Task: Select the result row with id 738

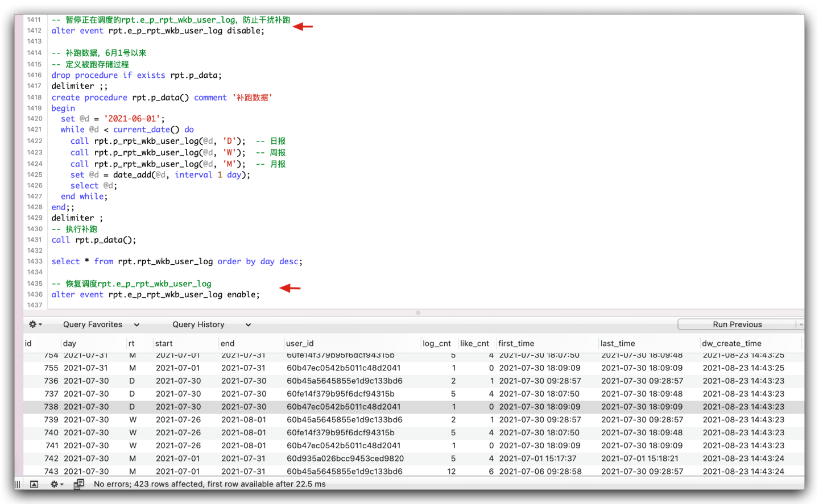Action: click(x=413, y=407)
